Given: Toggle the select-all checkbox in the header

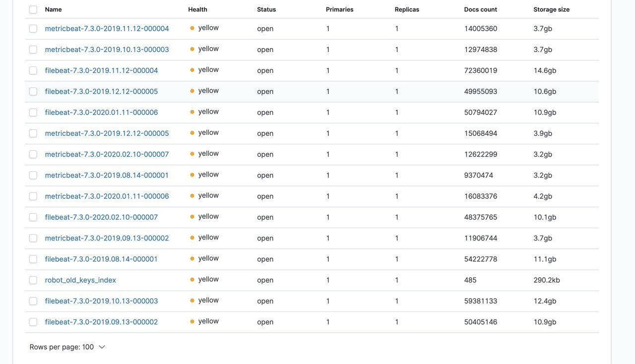Looking at the screenshot, I should pyautogui.click(x=33, y=9).
